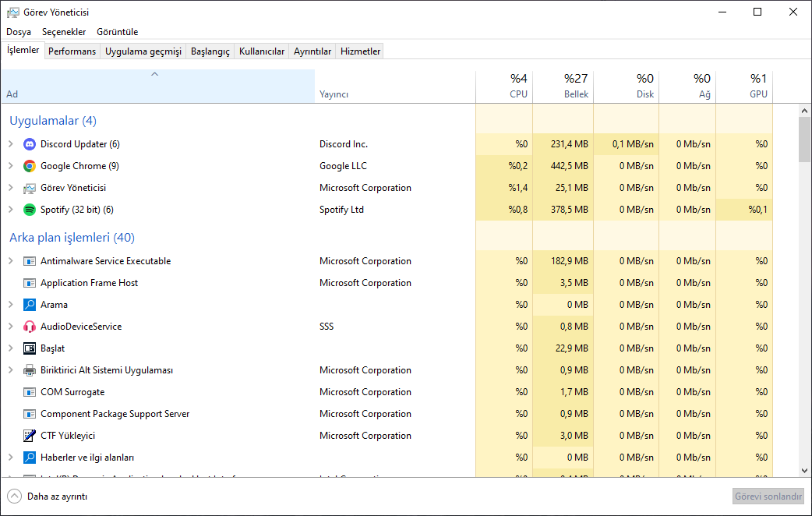Screen dimensions: 812x516
Task: Select the Uygulamalar (4) group header
Action: point(53,121)
